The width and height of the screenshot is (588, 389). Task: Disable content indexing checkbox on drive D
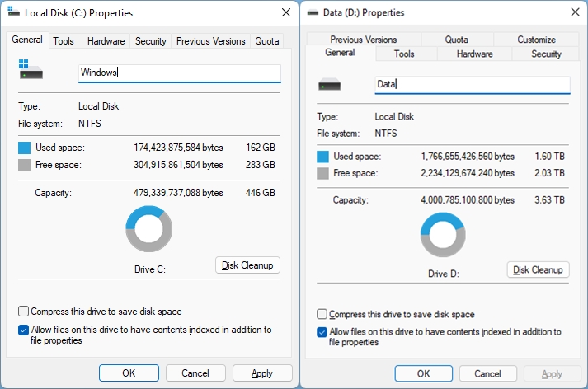pos(322,332)
